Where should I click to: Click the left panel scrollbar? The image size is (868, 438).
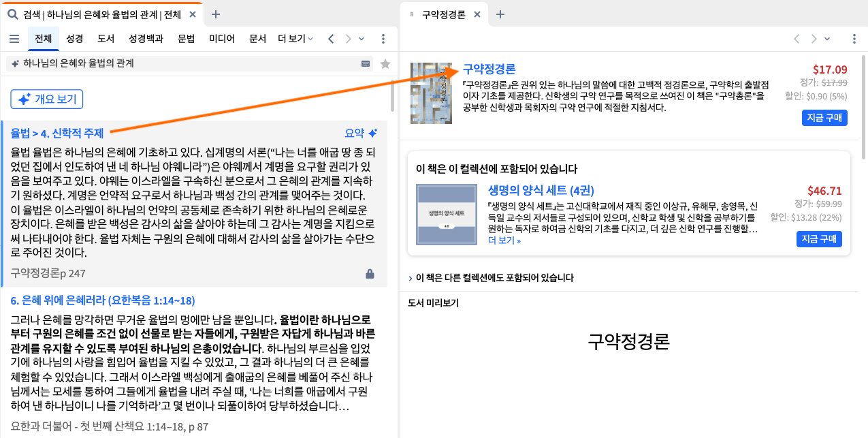click(392, 95)
